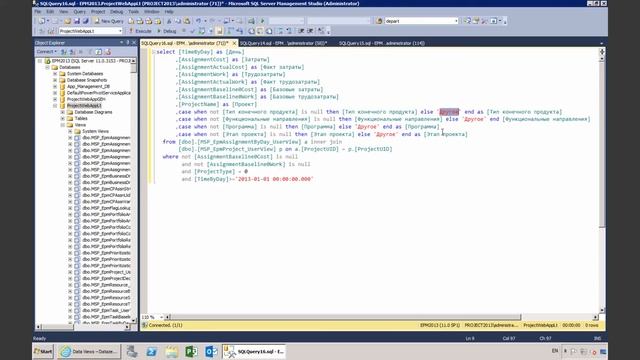This screenshot has width=640, height=360.
Task: Open Connect dropdown in Object Explorer
Action: [46, 52]
